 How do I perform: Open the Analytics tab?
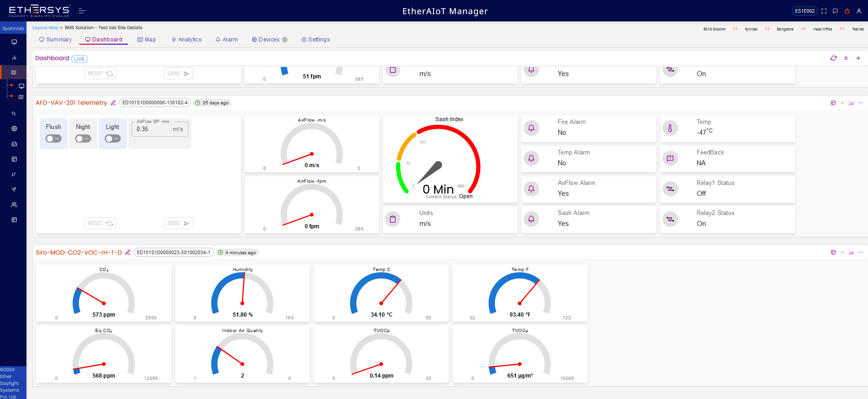pyautogui.click(x=187, y=40)
